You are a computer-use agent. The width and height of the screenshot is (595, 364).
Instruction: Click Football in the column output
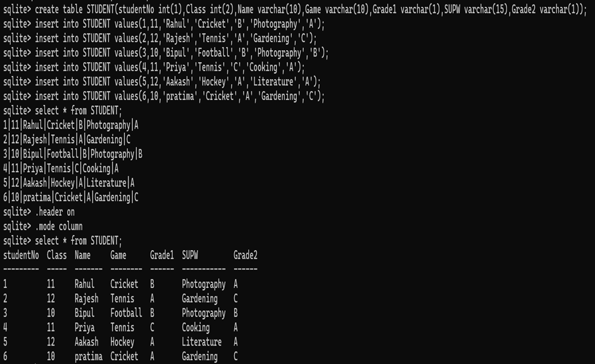126,313
